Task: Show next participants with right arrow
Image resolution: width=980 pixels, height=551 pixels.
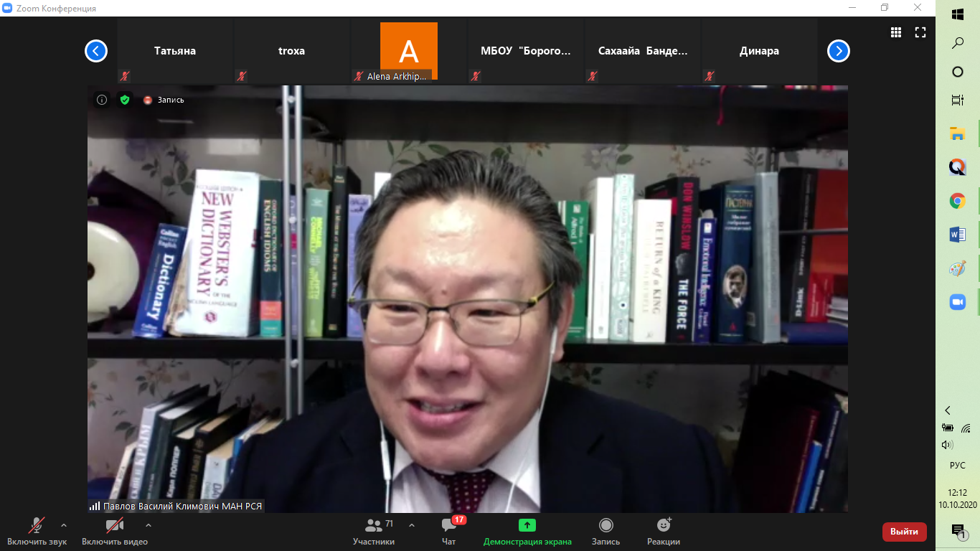Action: (x=838, y=51)
